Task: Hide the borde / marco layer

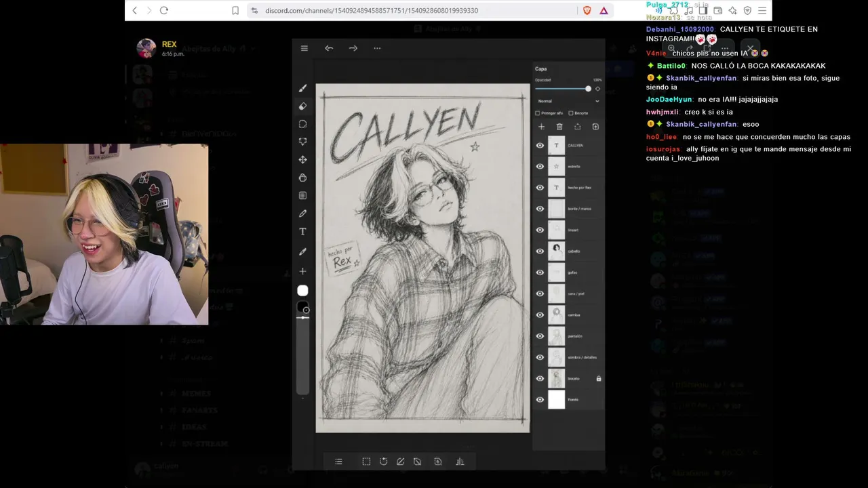Action: 540,209
